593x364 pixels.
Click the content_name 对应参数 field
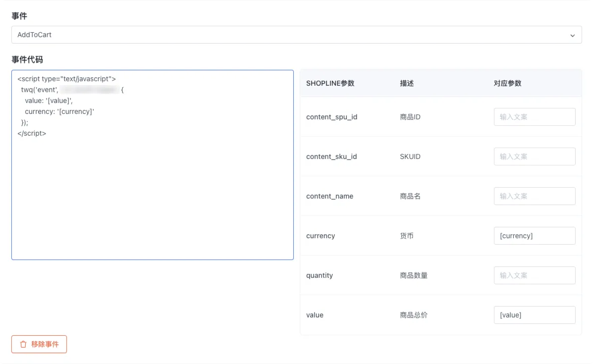click(x=534, y=196)
